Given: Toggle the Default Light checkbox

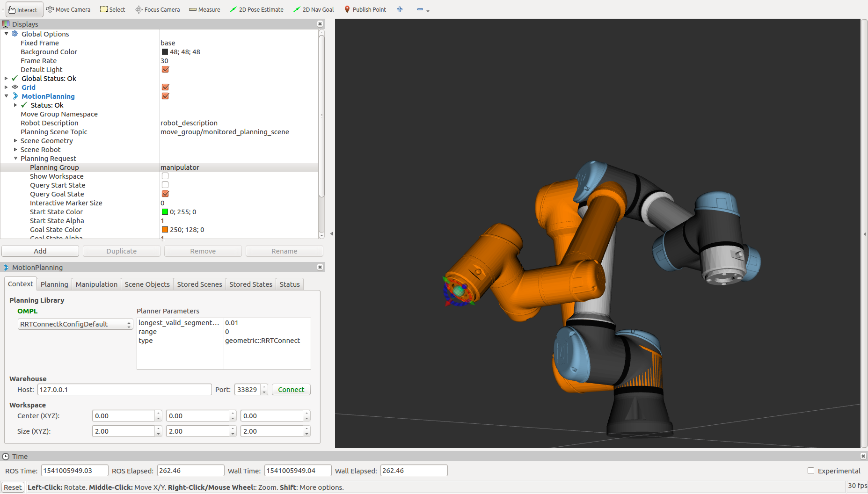Looking at the screenshot, I should (165, 69).
